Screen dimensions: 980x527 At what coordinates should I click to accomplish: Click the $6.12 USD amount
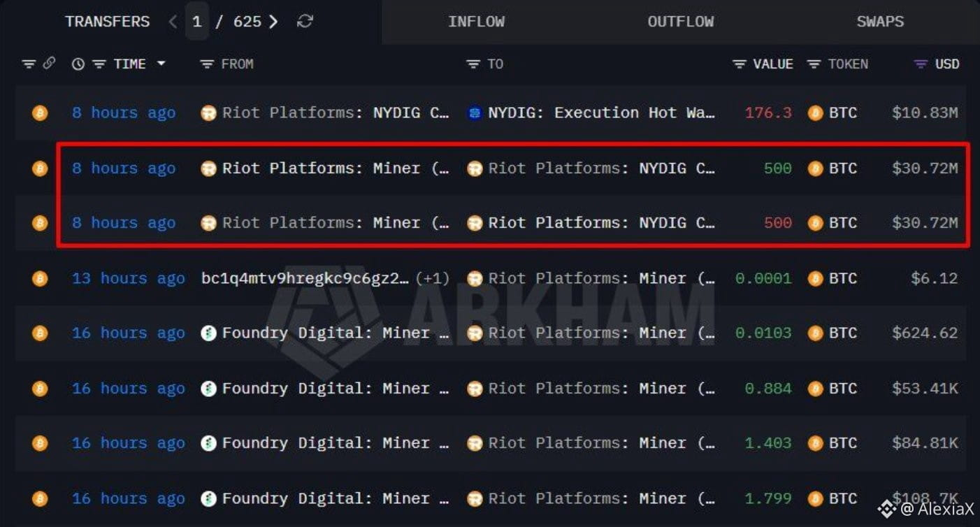935,278
